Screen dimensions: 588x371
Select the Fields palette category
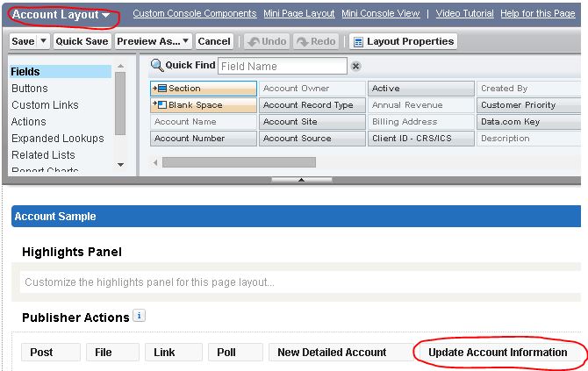tap(60, 72)
